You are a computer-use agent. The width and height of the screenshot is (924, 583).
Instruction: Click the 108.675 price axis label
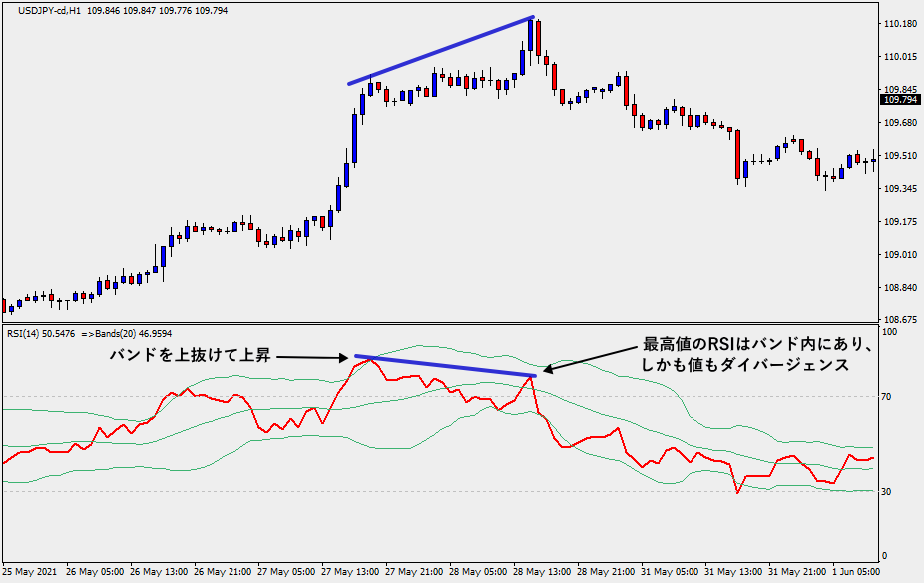(900, 319)
